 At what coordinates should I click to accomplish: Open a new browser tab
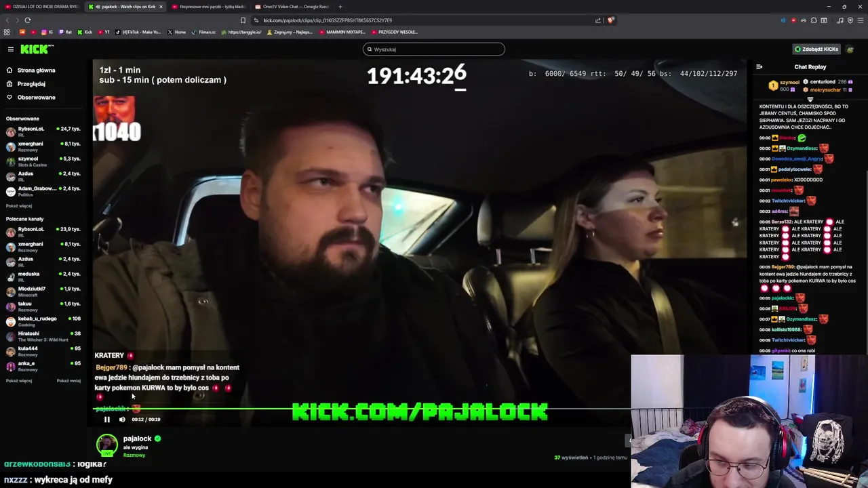point(340,7)
